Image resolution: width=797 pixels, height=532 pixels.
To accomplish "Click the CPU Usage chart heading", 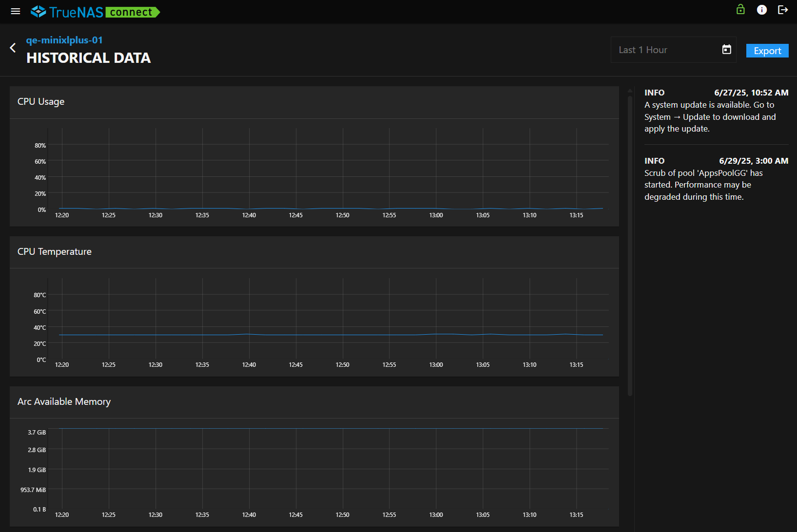I will pyautogui.click(x=41, y=102).
